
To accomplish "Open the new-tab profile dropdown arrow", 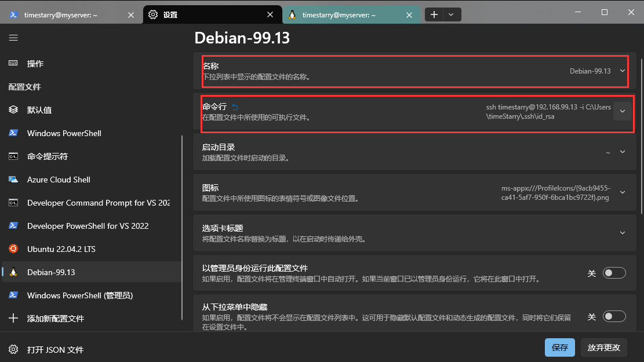I will click(452, 15).
